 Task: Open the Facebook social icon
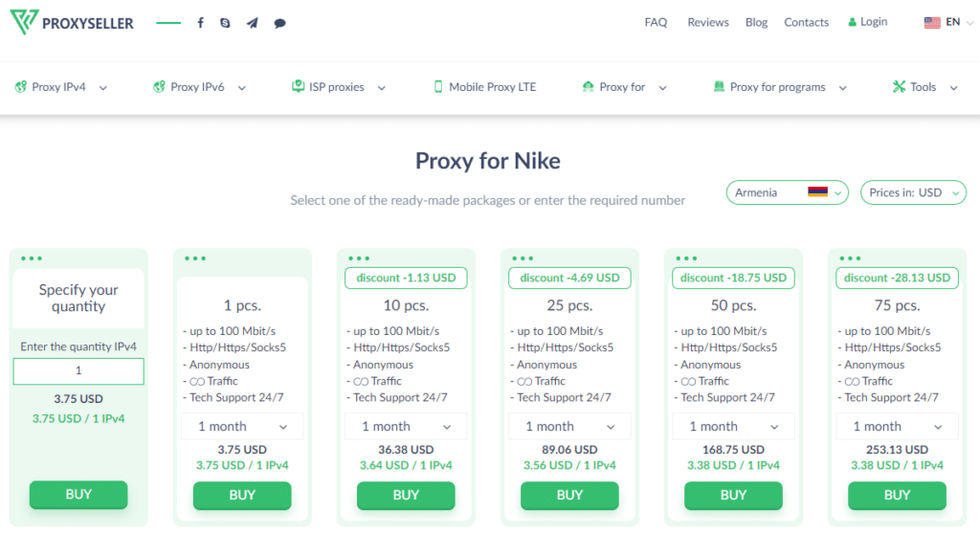coord(201,23)
